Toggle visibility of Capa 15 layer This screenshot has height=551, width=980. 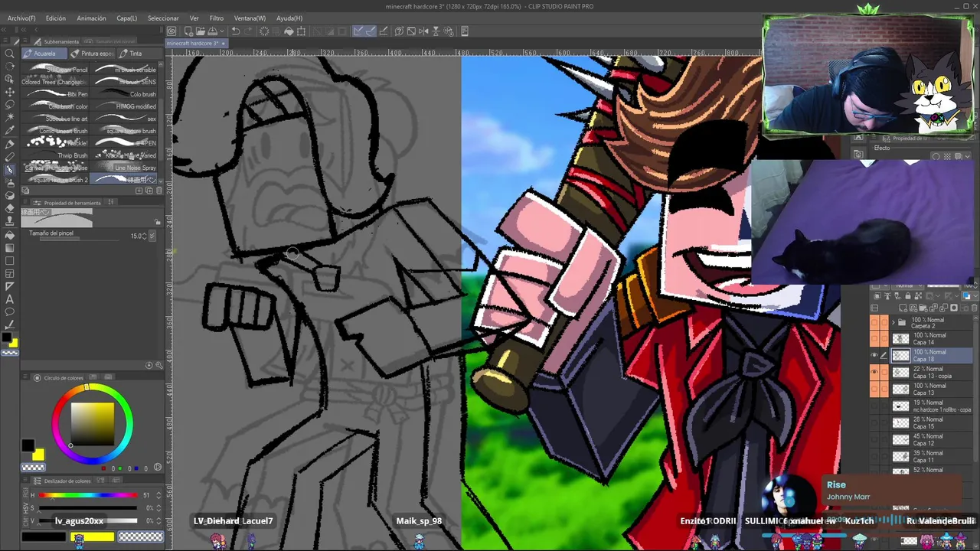click(x=874, y=422)
